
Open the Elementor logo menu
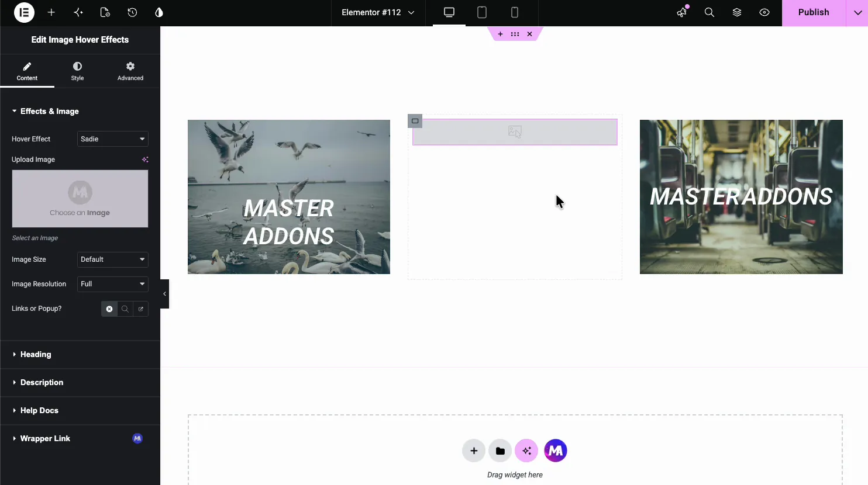[x=24, y=12]
